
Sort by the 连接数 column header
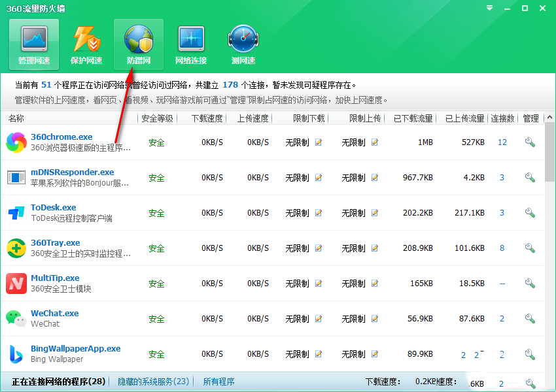[502, 118]
